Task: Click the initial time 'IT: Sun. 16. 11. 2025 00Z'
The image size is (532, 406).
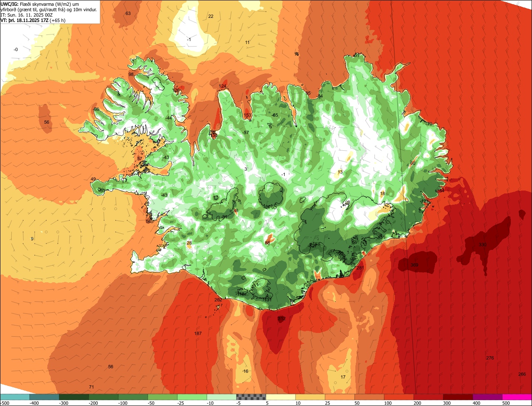Action: click(27, 15)
